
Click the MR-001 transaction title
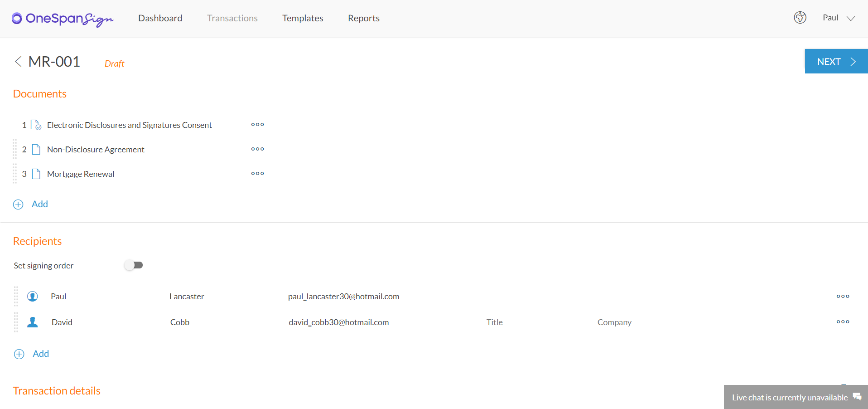pyautogui.click(x=54, y=62)
